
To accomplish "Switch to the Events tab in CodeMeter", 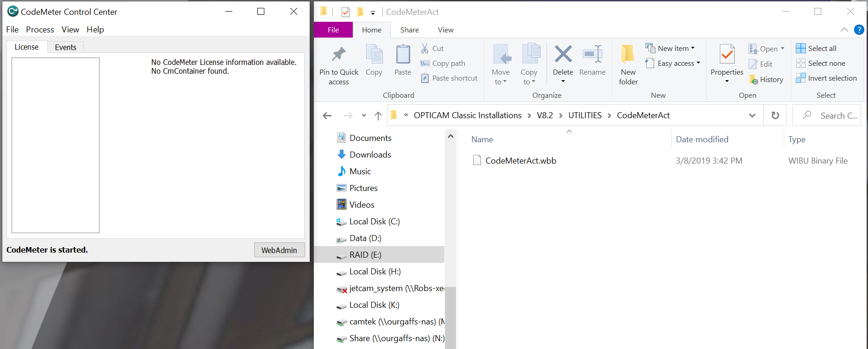I will coord(65,47).
